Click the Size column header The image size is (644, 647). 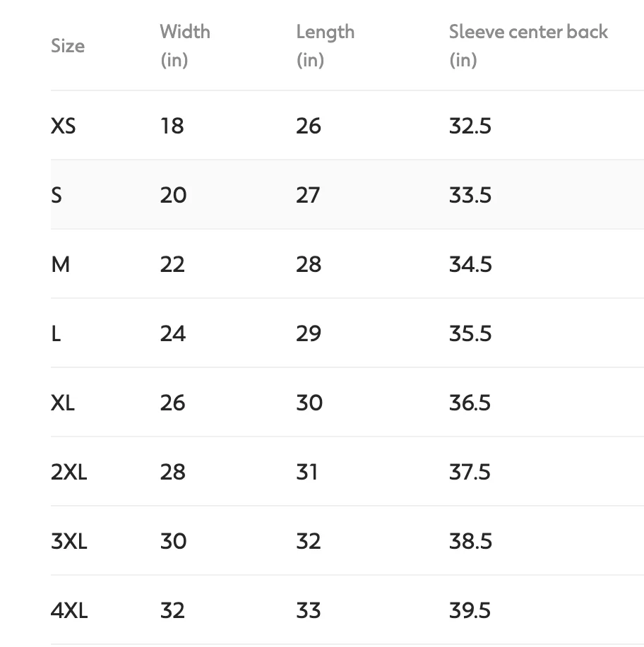68,46
